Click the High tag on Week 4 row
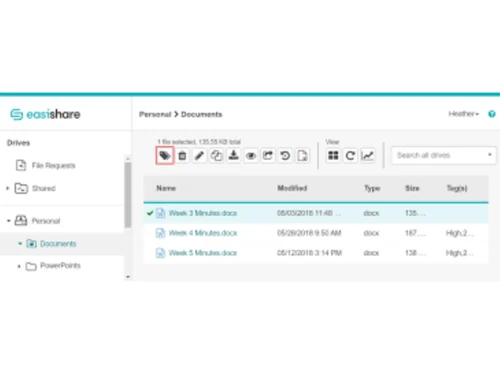The width and height of the screenshot is (500, 375). click(459, 233)
